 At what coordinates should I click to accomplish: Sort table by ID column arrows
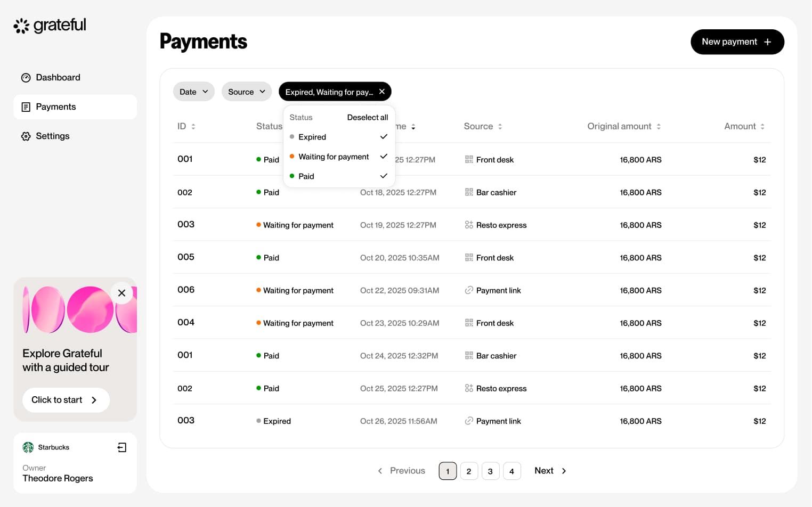[x=193, y=127]
